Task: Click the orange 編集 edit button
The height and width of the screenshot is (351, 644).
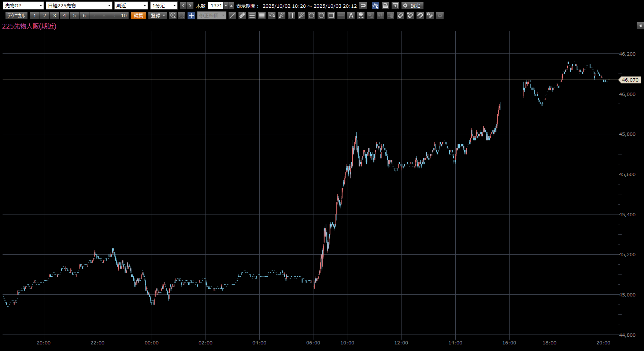Action: [x=138, y=15]
